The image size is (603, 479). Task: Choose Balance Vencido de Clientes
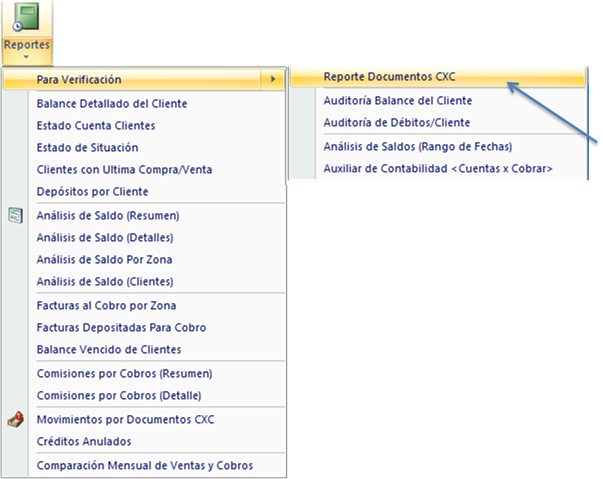(x=109, y=349)
